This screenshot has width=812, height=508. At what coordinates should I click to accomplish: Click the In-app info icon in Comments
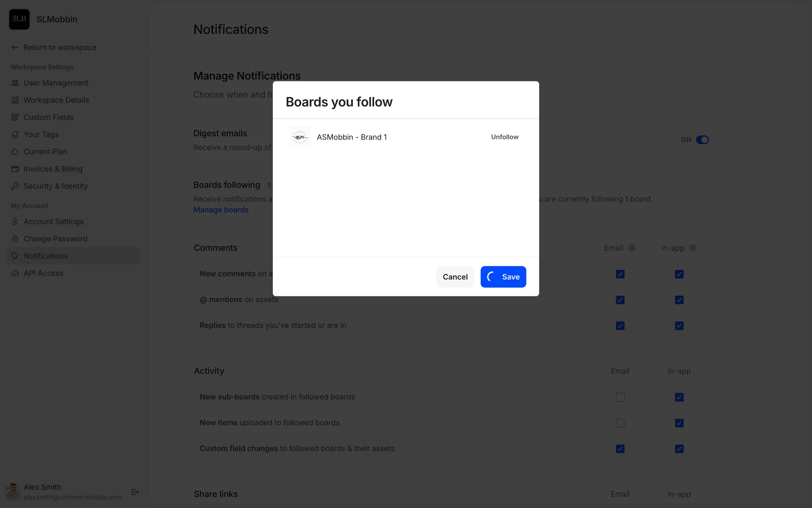pyautogui.click(x=693, y=248)
